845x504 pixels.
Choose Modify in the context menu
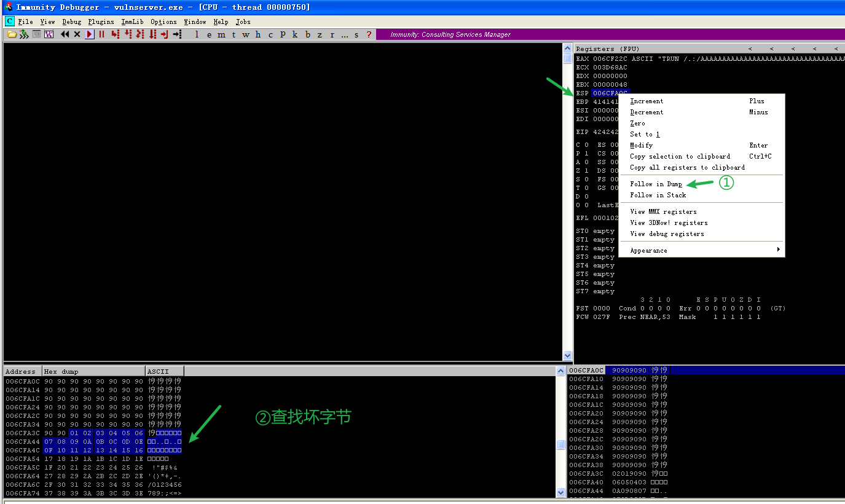(x=701, y=145)
